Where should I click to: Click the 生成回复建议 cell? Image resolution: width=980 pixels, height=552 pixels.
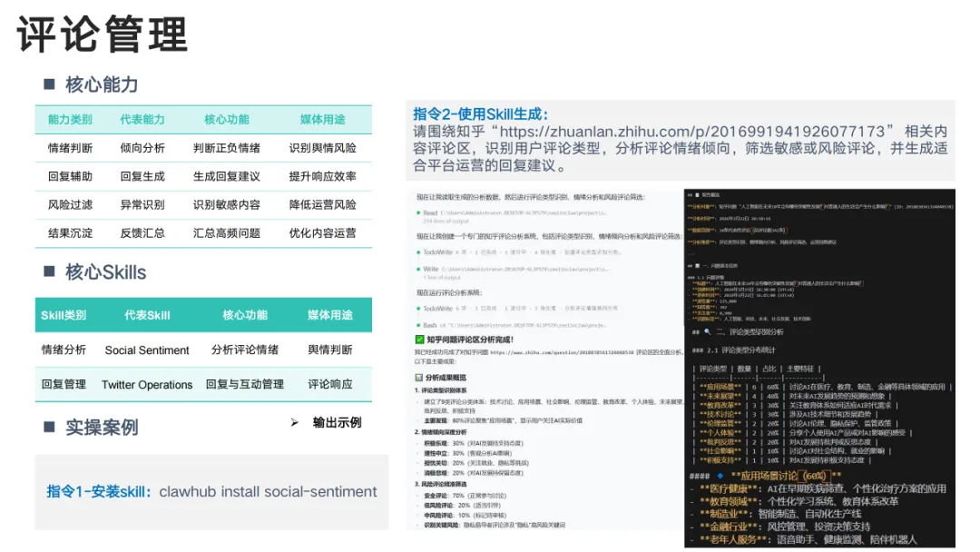click(x=226, y=176)
